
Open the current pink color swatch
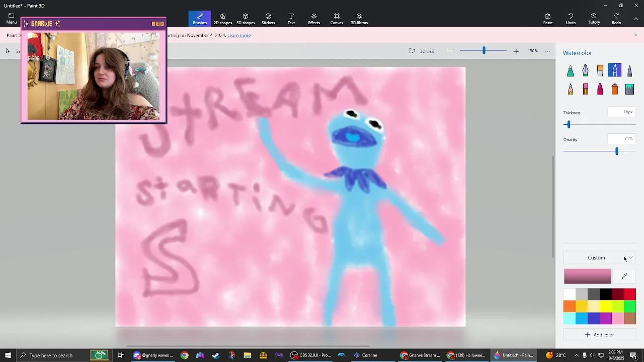tap(587, 276)
